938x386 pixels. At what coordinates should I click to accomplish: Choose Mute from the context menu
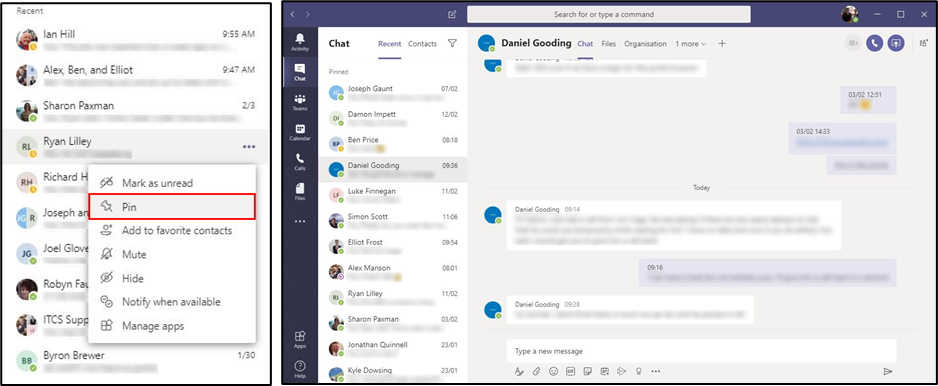[x=172, y=254]
